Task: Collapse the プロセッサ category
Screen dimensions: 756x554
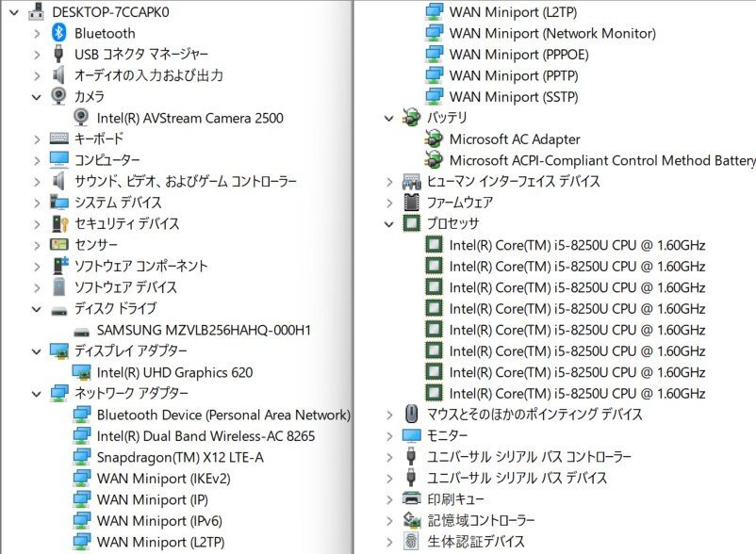Action: 389,224
